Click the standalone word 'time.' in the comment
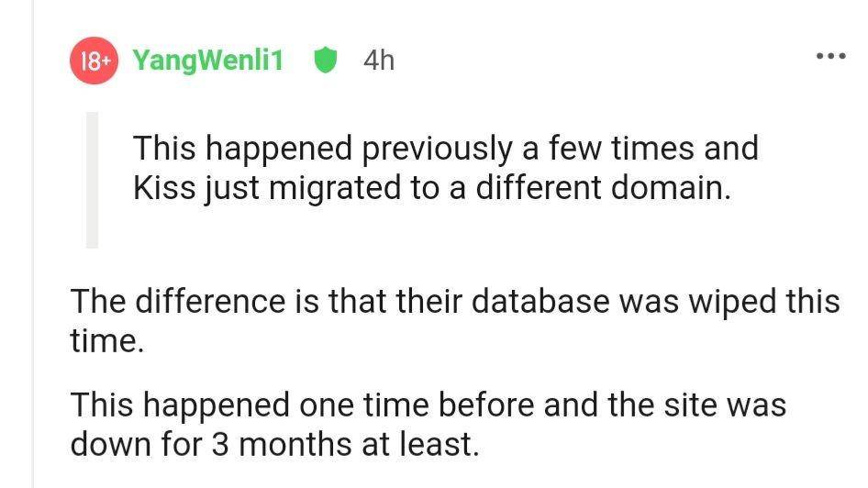 [107, 341]
